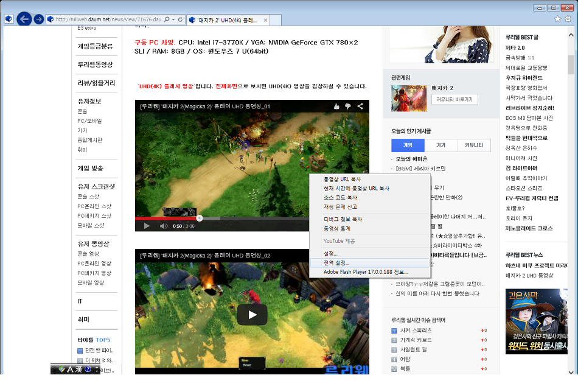
Task: Choose '전역 설정...' menu entry
Action: (370, 263)
